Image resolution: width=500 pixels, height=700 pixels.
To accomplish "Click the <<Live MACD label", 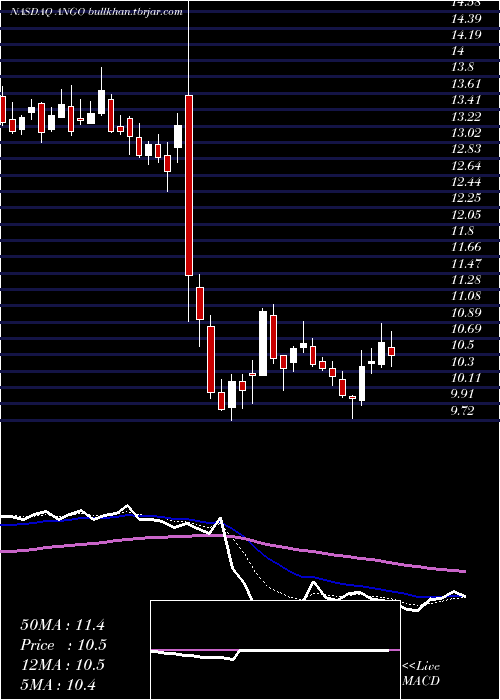I will pos(421,673).
